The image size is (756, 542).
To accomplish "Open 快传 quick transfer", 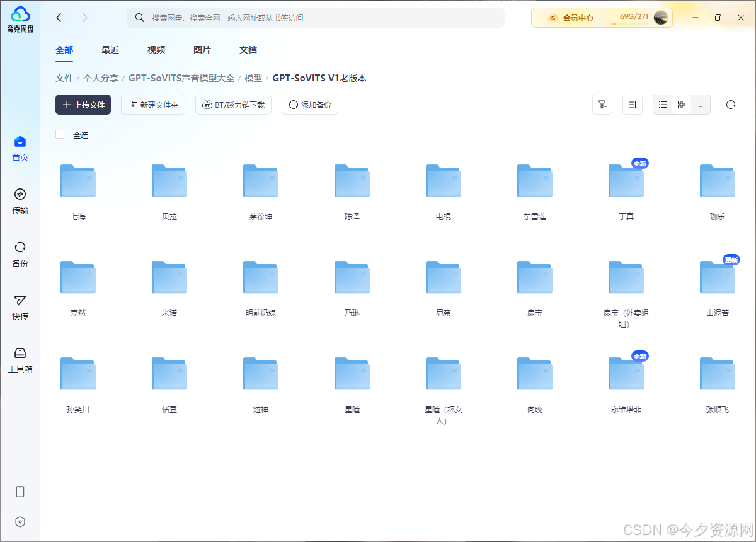I will 20,308.
